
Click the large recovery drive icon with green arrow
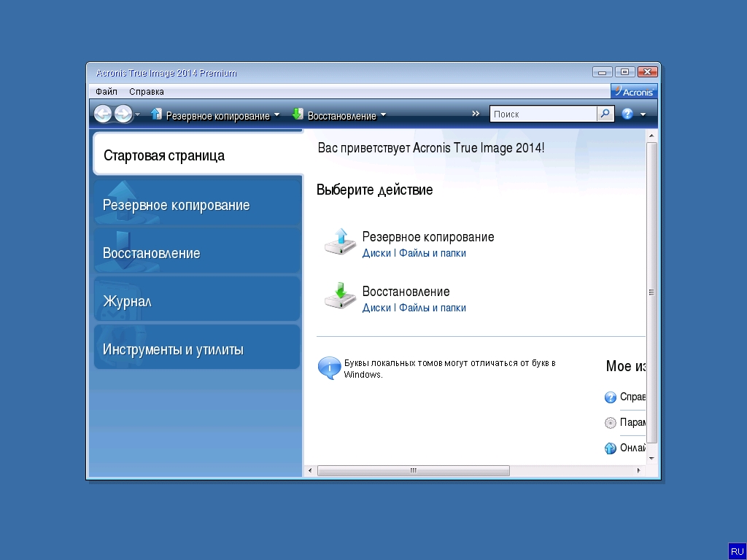340,297
